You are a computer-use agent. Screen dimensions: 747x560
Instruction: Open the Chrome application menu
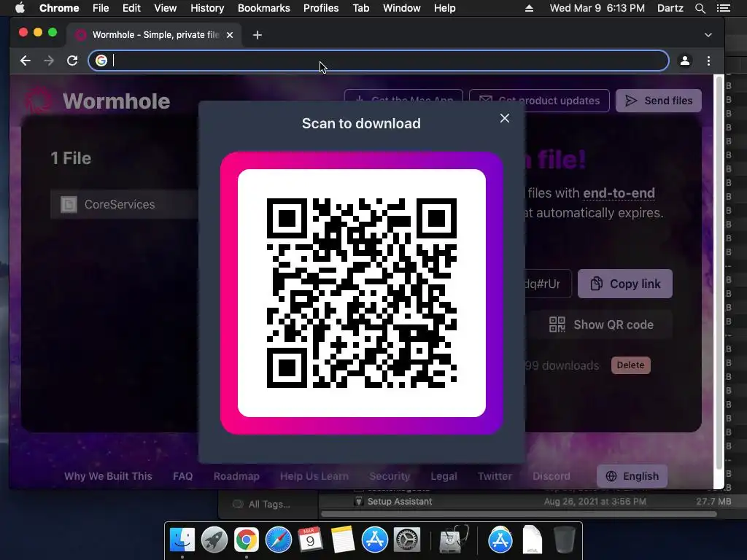coord(59,8)
